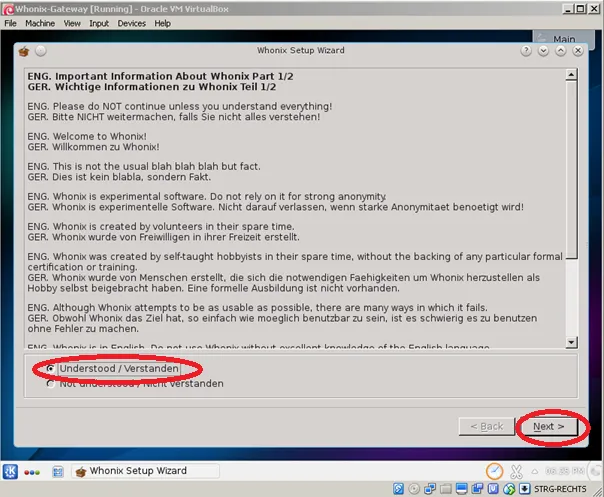The width and height of the screenshot is (604, 497).
Task: Click the Next > button
Action: tap(549, 426)
